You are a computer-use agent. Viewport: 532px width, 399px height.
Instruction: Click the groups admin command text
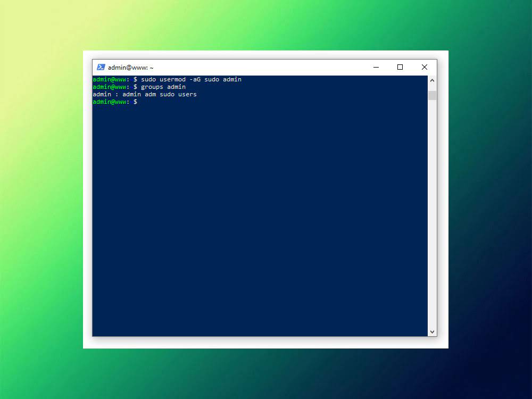(166, 87)
